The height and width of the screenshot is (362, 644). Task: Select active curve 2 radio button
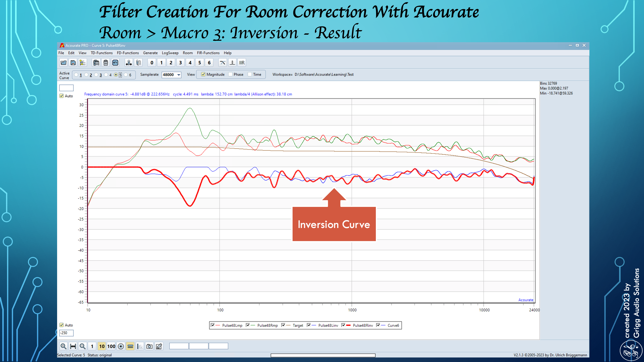coord(86,75)
